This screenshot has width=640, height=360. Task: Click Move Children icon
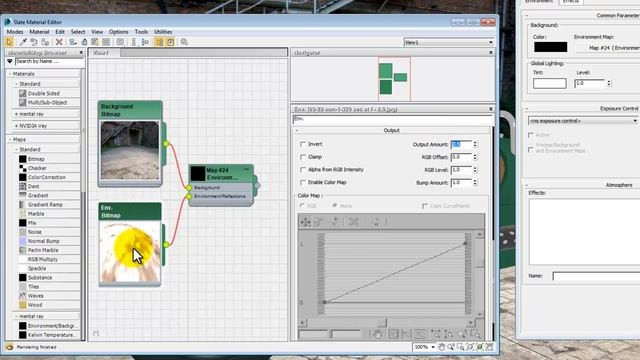tap(73, 42)
